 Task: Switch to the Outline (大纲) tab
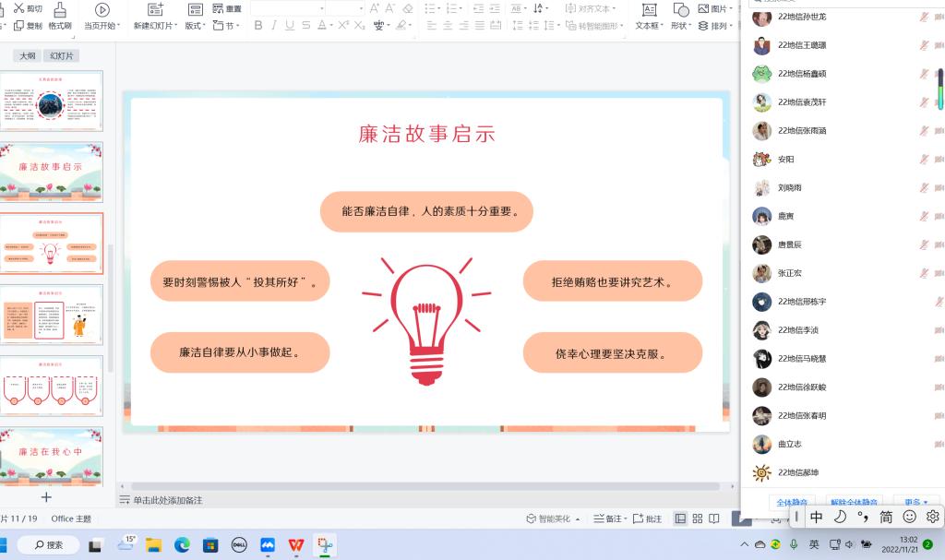tap(28, 56)
